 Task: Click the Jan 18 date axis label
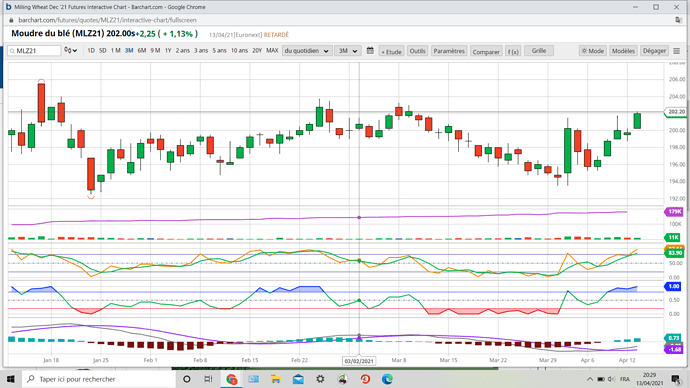(x=51, y=360)
